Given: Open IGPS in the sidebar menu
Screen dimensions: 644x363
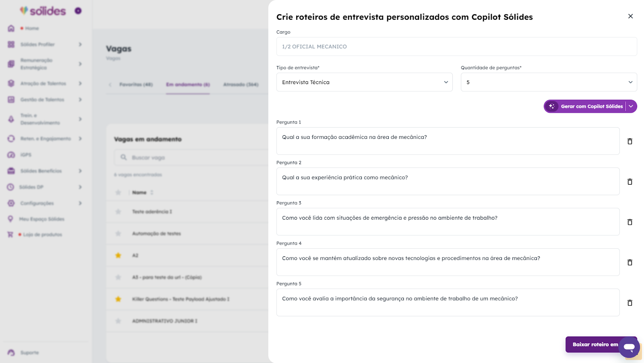Looking at the screenshot, I should (26, 155).
